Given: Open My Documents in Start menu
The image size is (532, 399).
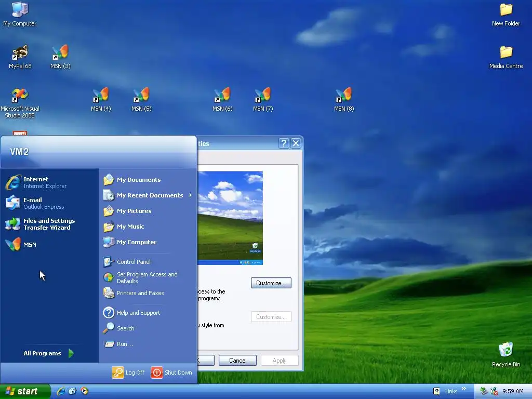Looking at the screenshot, I should point(148,180).
